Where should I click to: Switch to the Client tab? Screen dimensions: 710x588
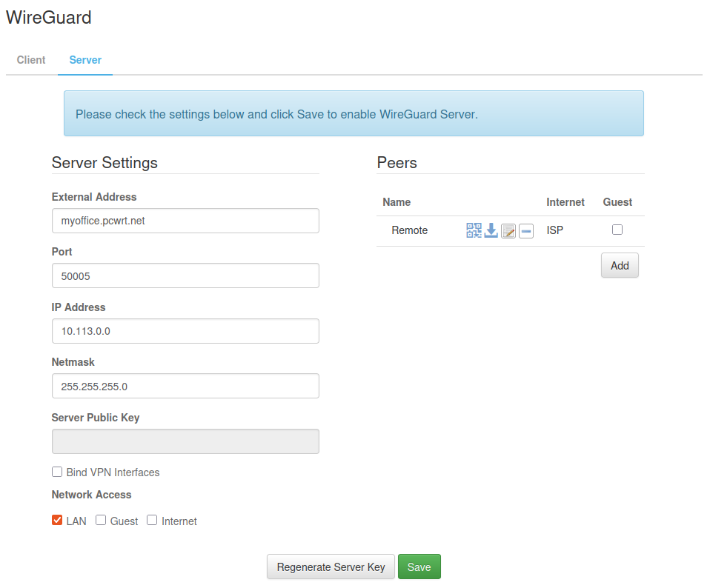(31, 60)
